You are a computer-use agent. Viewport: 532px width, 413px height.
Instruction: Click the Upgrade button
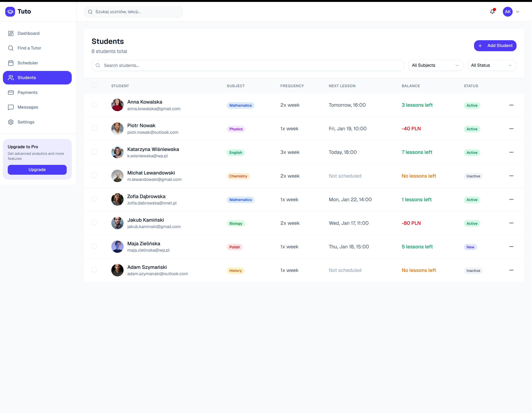[37, 170]
